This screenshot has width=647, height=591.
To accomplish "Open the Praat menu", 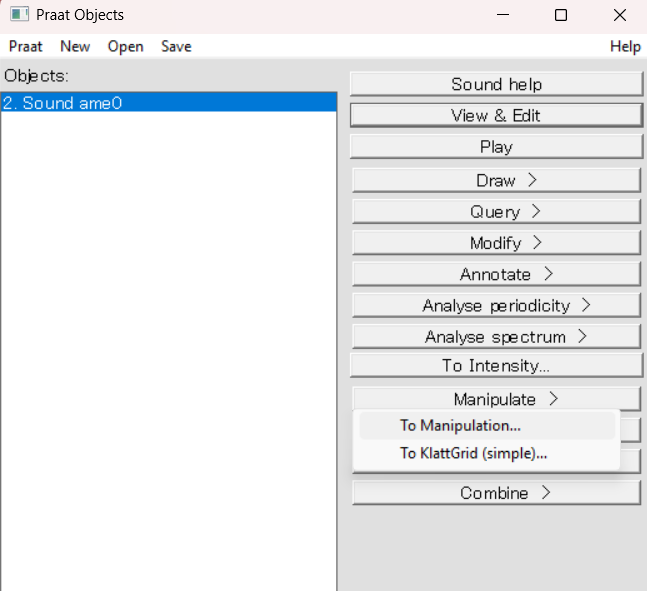I will point(26,46).
